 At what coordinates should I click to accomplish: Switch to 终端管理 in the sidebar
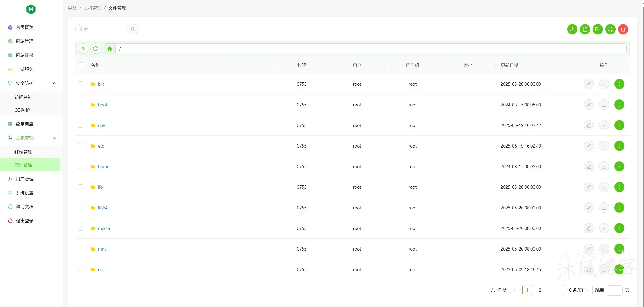click(23, 152)
